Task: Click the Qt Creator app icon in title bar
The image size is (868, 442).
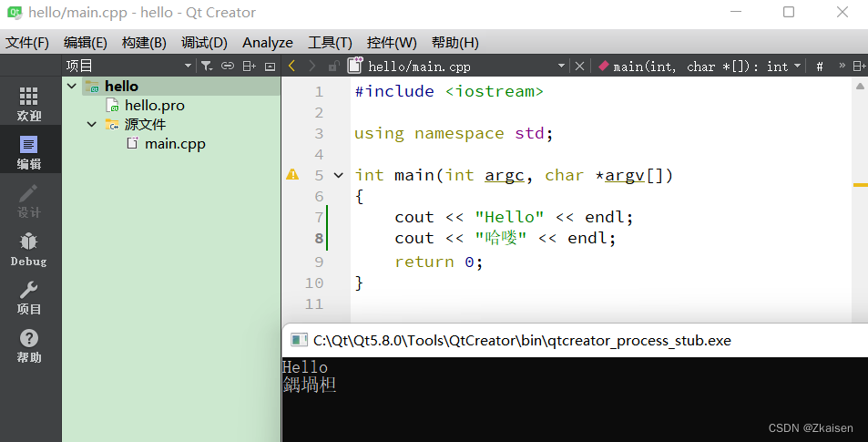Action: click(x=15, y=12)
